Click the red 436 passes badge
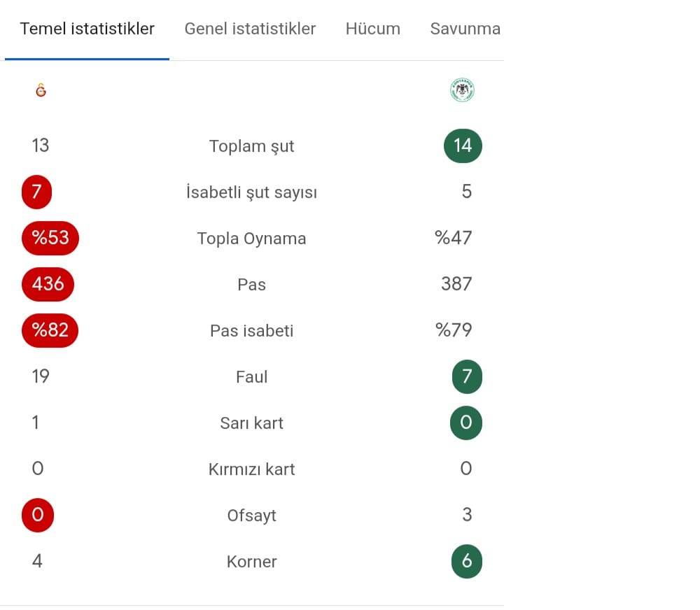Screen dimensions: 700x610 tap(48, 284)
